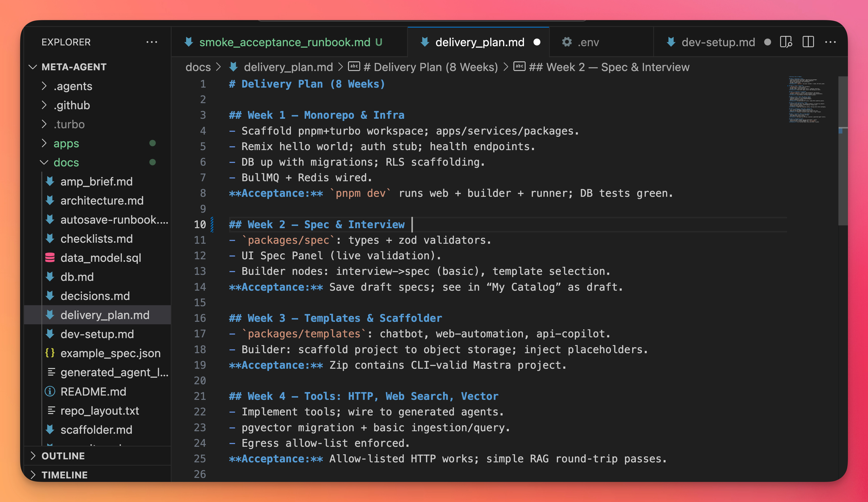Viewport: 868px width, 502px height.
Task: Open preview to the side icon
Action: pyautogui.click(x=786, y=42)
